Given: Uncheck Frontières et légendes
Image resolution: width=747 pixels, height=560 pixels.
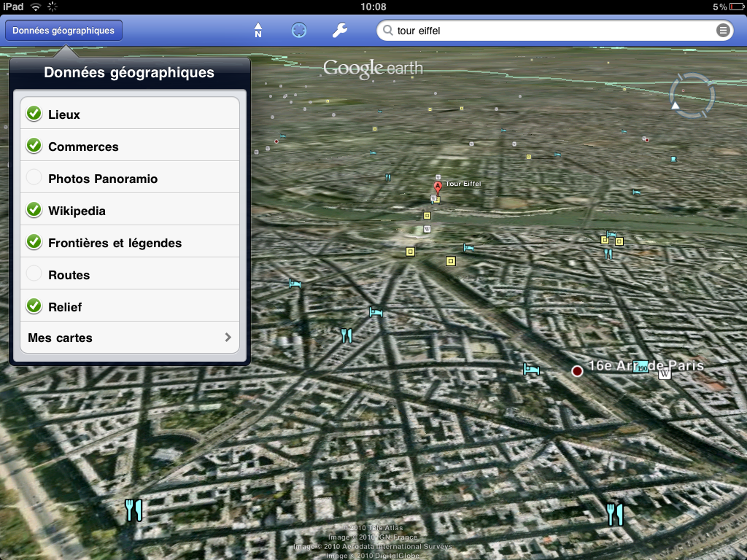Looking at the screenshot, I should [x=34, y=241].
